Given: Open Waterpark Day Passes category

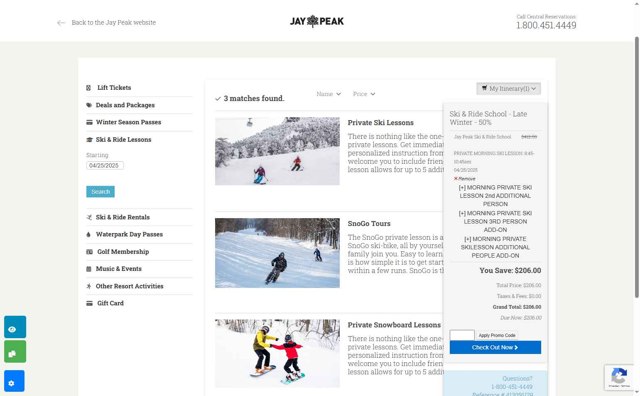Looking at the screenshot, I should coord(129,234).
